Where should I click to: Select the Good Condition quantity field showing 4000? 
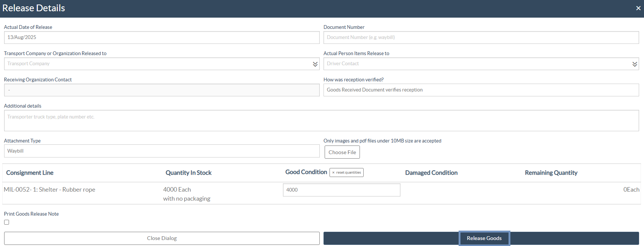coord(341,190)
